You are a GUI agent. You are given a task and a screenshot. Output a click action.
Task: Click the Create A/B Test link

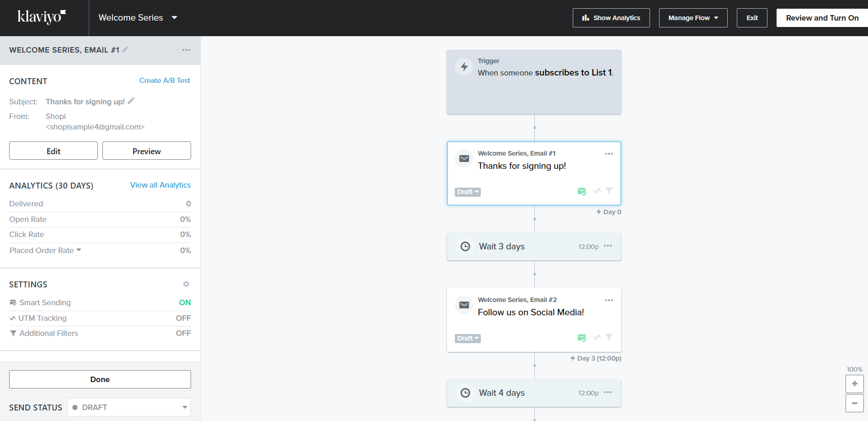pos(165,81)
